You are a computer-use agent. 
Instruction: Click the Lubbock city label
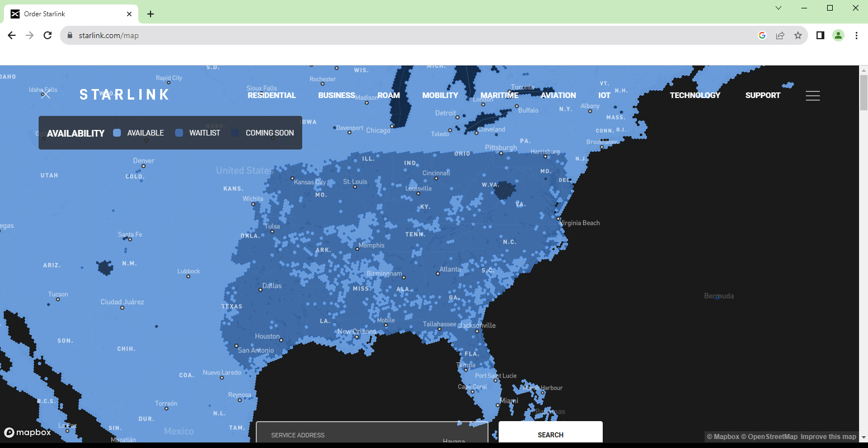(189, 271)
